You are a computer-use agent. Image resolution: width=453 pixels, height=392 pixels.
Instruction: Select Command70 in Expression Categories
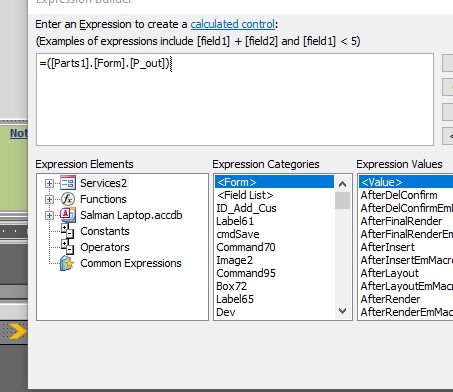[x=274, y=247]
